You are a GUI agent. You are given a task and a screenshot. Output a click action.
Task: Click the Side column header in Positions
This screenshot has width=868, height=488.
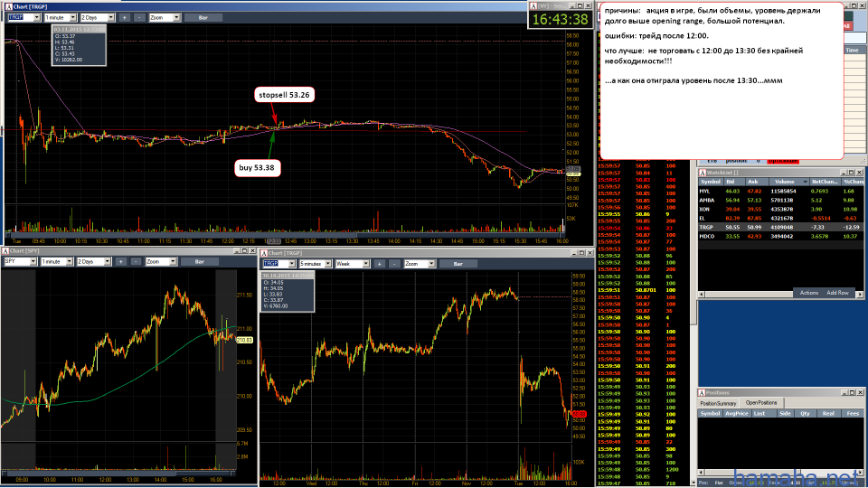[x=785, y=413]
